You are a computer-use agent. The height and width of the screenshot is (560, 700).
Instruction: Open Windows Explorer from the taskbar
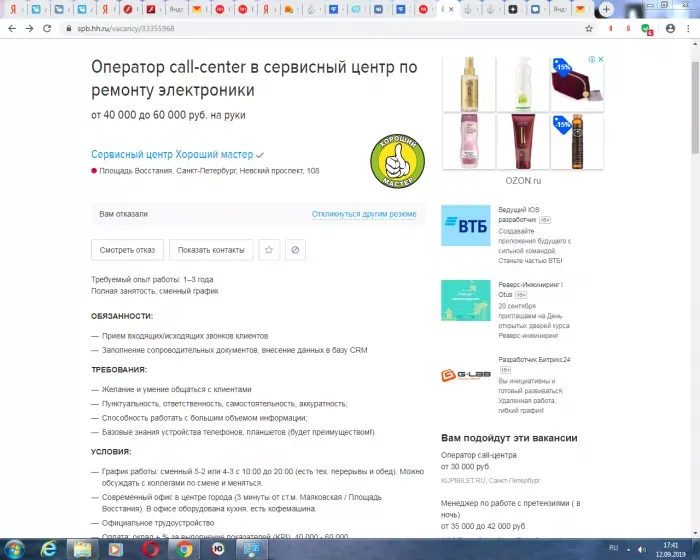click(82, 549)
